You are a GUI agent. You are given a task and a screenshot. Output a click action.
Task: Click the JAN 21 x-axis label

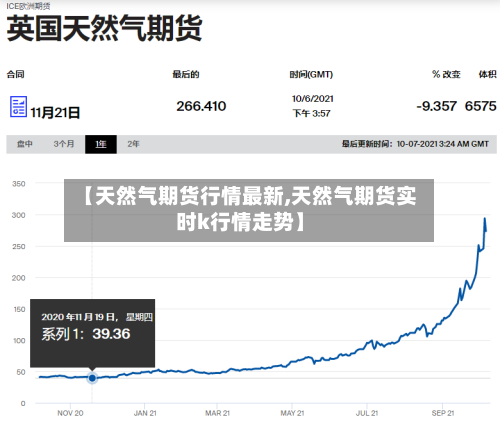[145, 413]
